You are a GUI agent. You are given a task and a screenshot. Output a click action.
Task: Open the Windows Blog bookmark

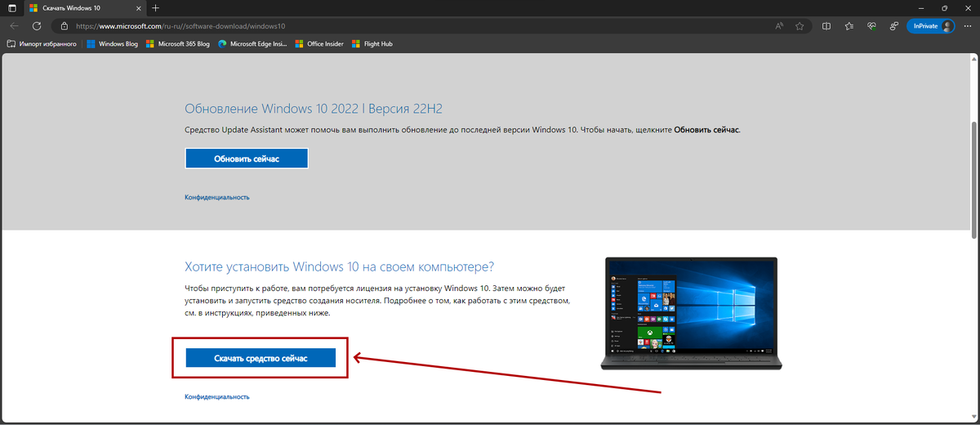click(x=112, y=43)
